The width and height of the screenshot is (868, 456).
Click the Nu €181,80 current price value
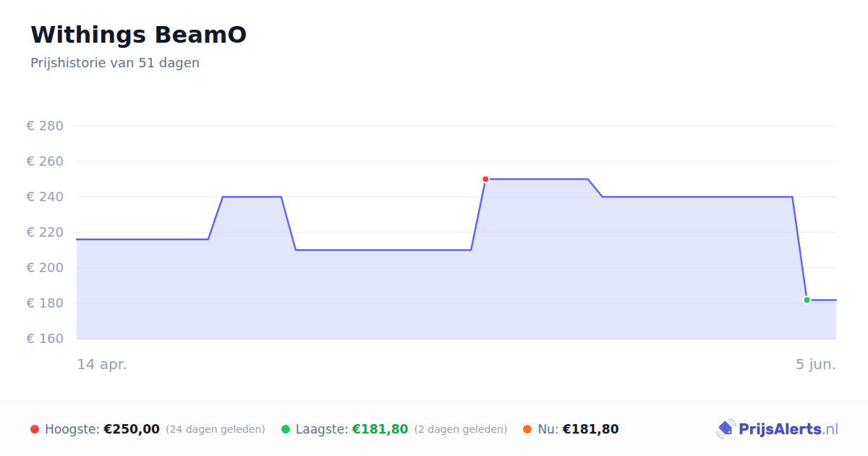pyautogui.click(x=590, y=429)
